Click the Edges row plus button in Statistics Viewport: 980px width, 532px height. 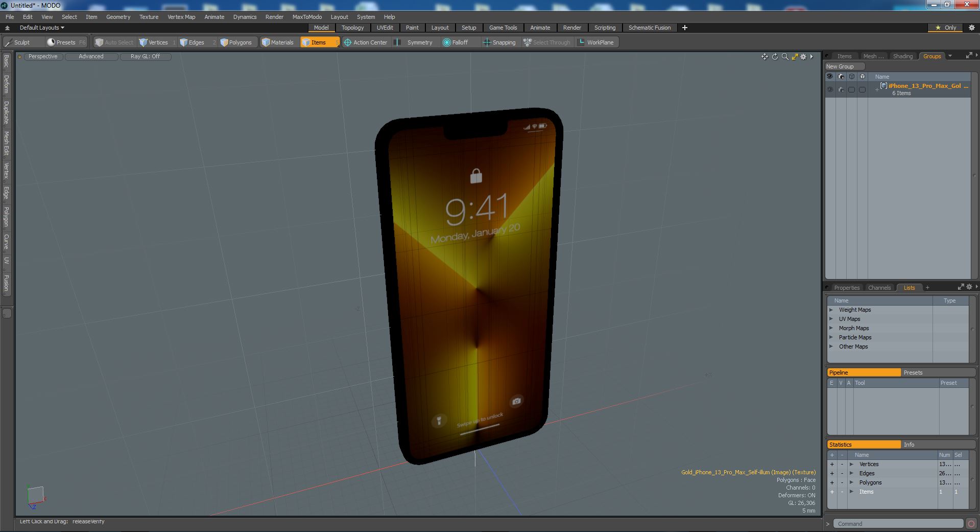[832, 473]
